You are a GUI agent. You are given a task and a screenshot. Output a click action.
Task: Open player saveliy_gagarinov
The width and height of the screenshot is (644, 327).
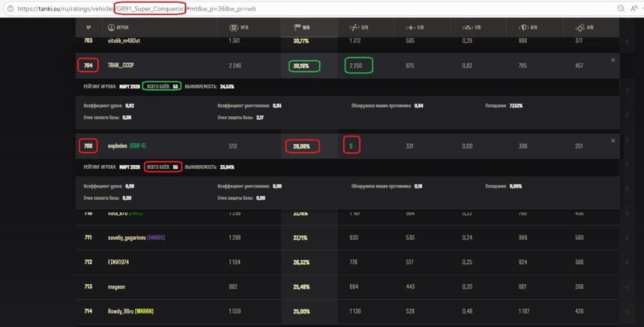point(127,238)
